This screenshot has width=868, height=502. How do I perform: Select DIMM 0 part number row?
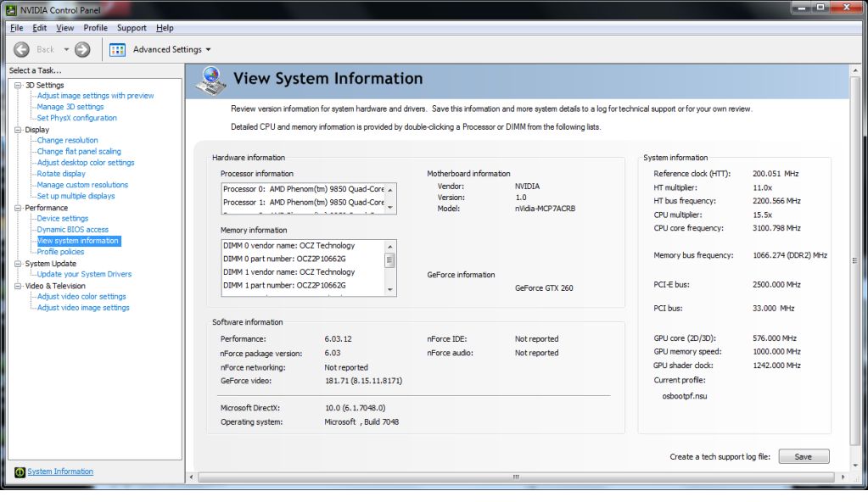pos(304,259)
